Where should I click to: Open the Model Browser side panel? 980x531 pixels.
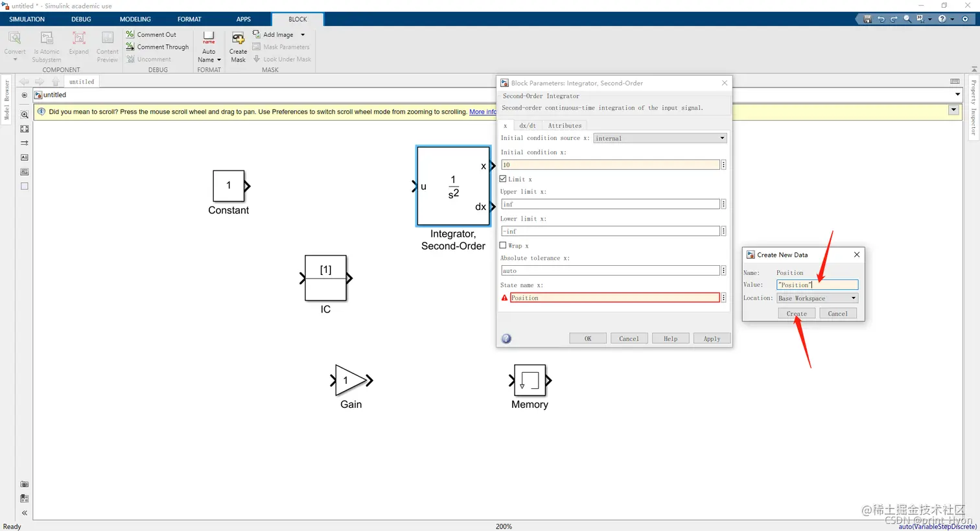(6, 100)
